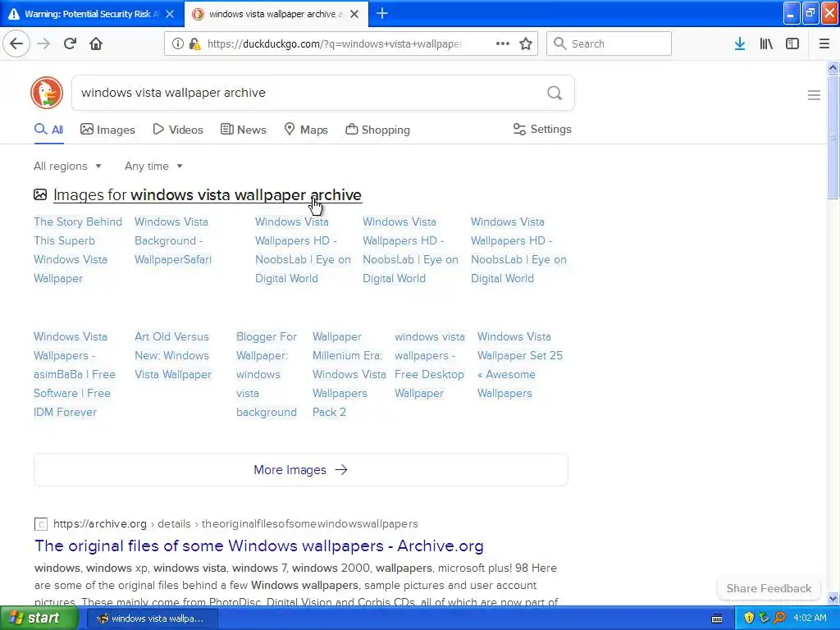Switch to Images results tab
840x630 pixels.
click(x=107, y=130)
